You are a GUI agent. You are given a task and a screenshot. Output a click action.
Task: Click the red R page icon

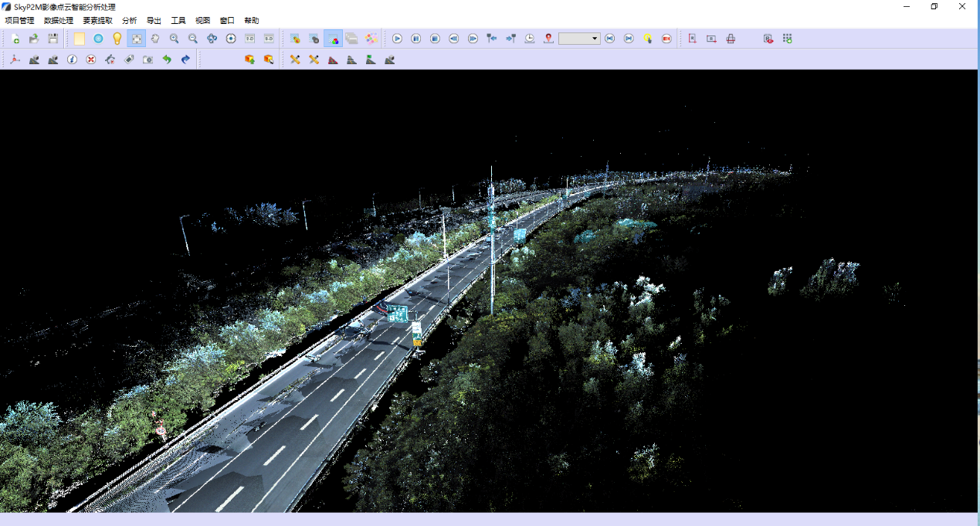(x=693, y=39)
